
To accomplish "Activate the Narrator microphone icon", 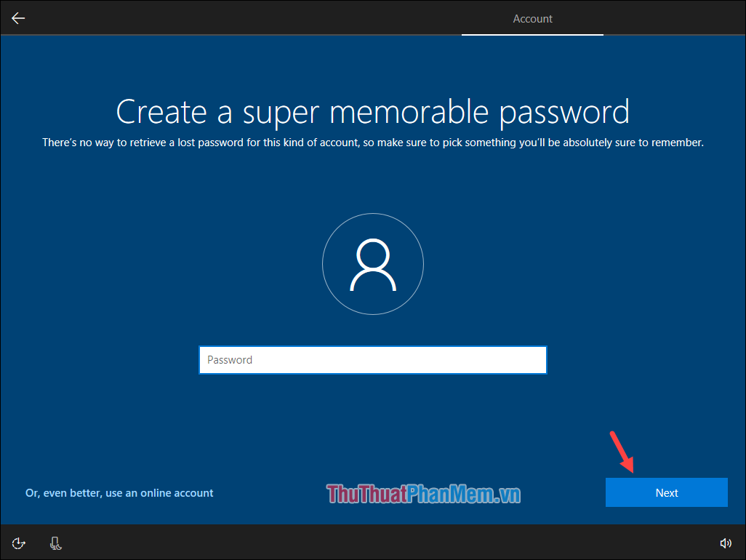I will click(x=55, y=543).
